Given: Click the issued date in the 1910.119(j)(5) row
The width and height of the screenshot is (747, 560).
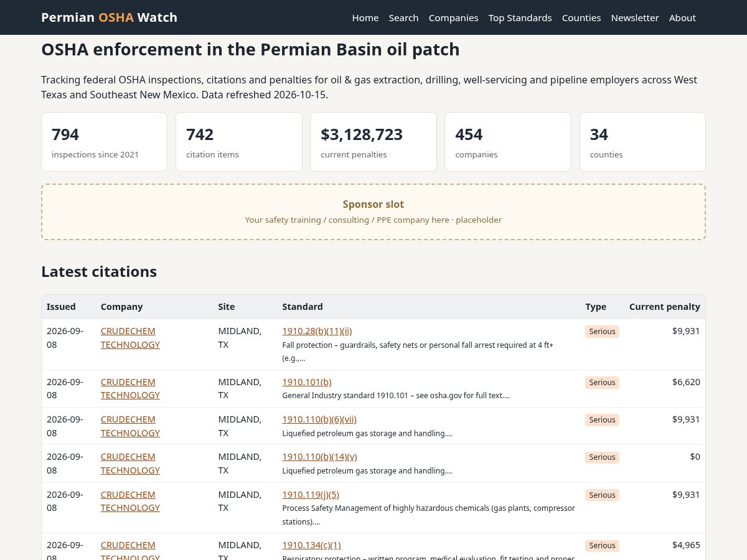Looking at the screenshot, I should point(65,501).
